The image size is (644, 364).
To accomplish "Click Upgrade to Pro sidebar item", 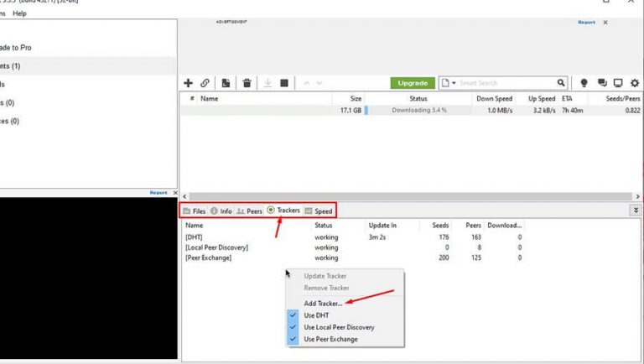I will [16, 48].
